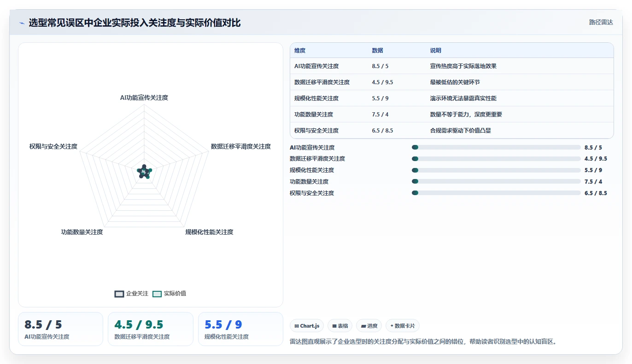This screenshot has width=632, height=364.
Task: Click the lightning icon beside the title
Action: (x=22, y=23)
